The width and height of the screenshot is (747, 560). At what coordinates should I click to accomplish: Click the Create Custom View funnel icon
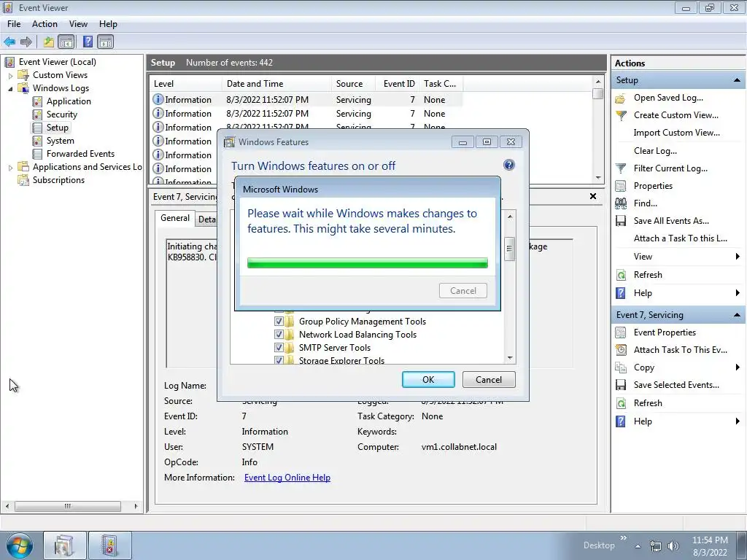620,115
